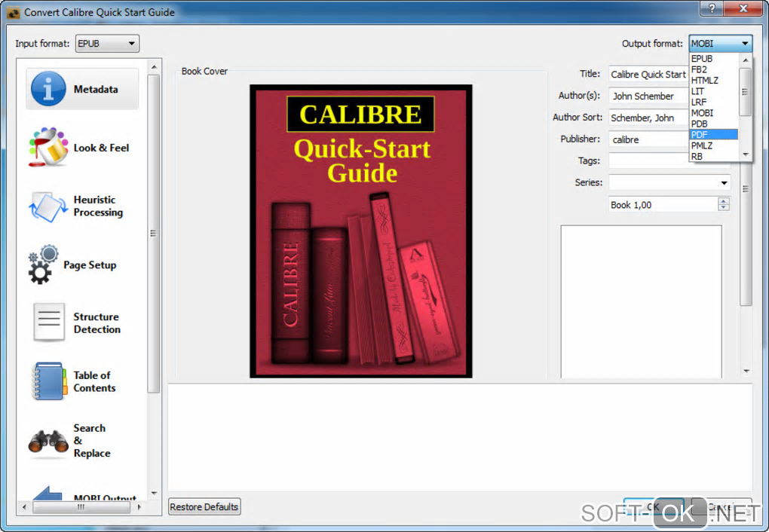Click sidebar scroll up arrow
This screenshot has height=532, width=769.
pos(154,66)
